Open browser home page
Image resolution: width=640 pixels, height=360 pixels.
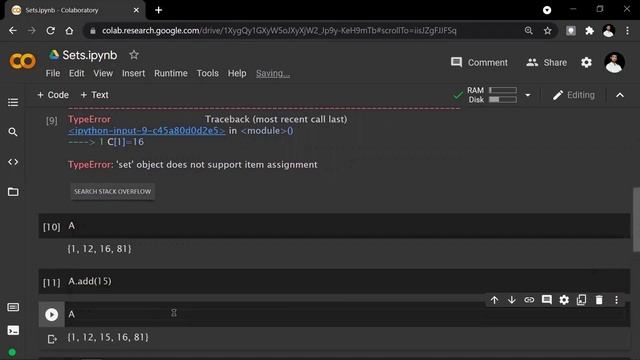[x=69, y=31]
